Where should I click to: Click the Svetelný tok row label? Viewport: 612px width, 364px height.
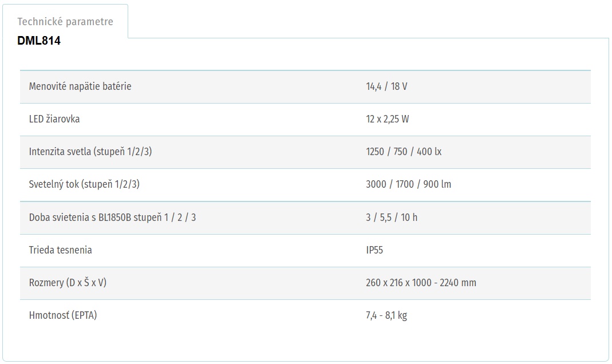(84, 184)
